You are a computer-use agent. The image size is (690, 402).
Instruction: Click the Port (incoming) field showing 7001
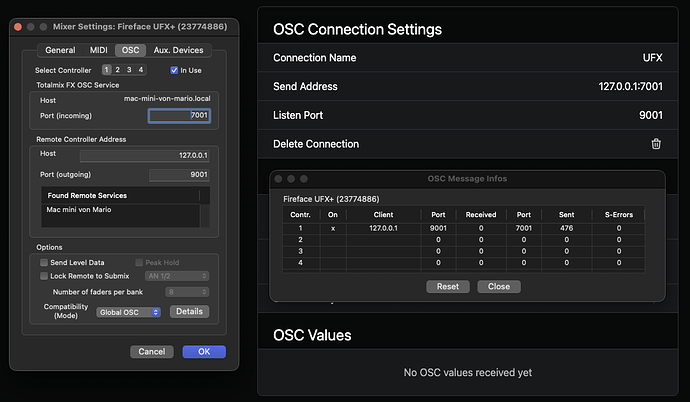[x=179, y=116]
